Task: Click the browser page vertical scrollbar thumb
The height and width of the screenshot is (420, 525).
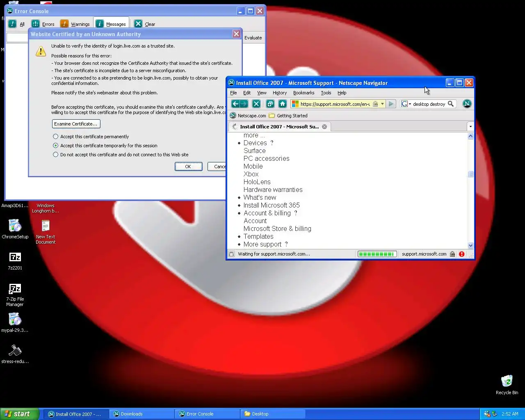Action: coord(470,174)
